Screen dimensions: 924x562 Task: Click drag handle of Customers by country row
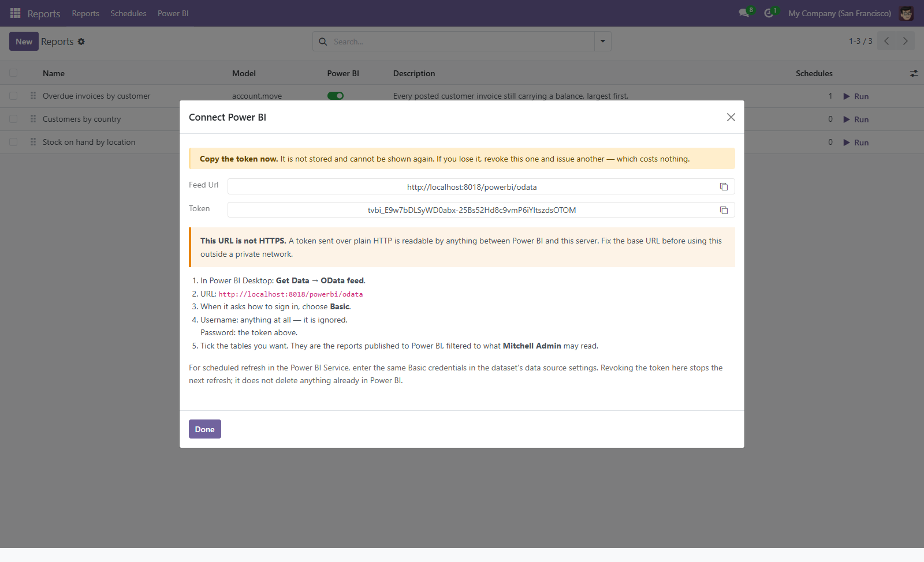[x=33, y=119]
